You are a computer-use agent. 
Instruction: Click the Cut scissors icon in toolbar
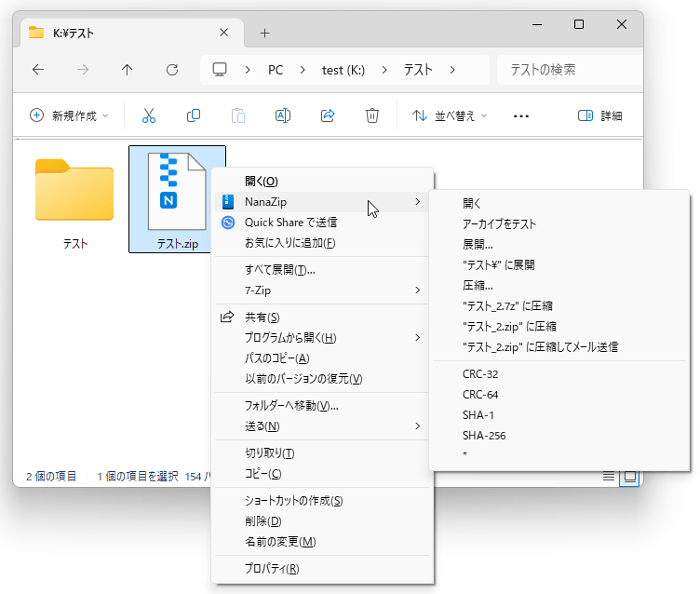point(149,115)
